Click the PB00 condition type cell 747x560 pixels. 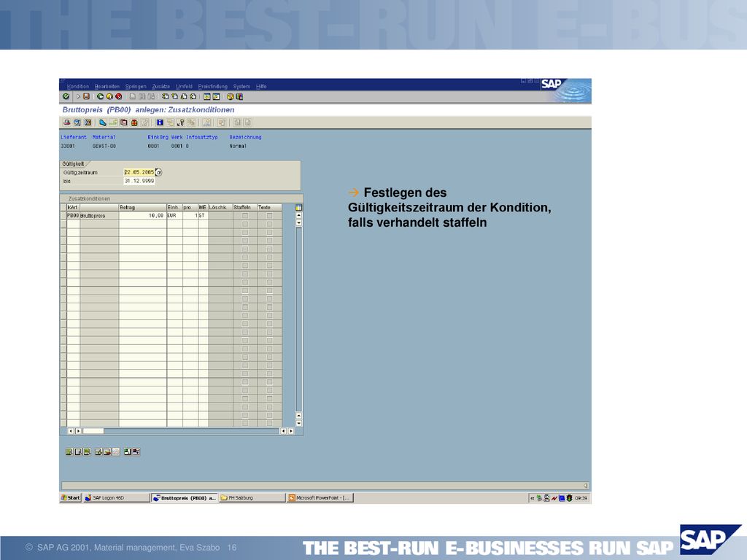pos(73,216)
